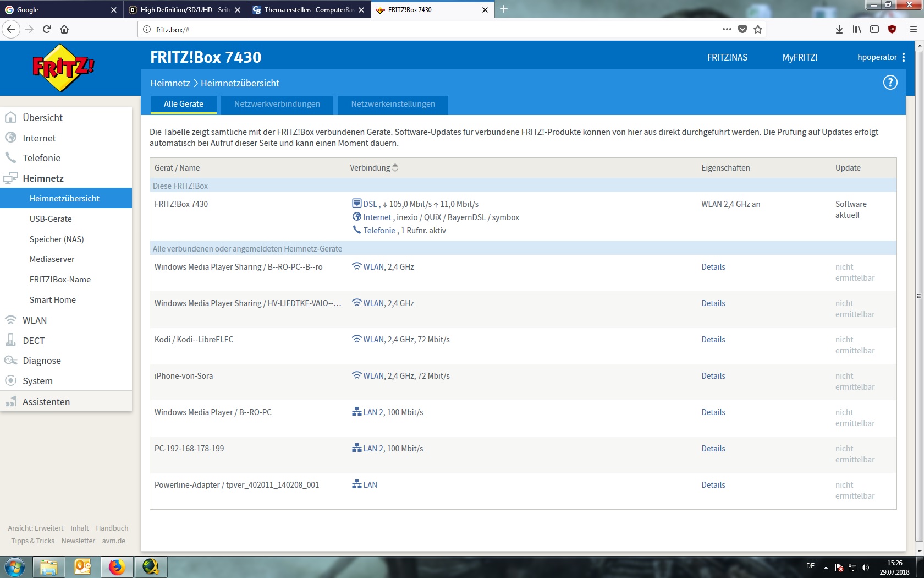Open MyFRITZ! in the header
The width and height of the screenshot is (924, 578).
[800, 57]
